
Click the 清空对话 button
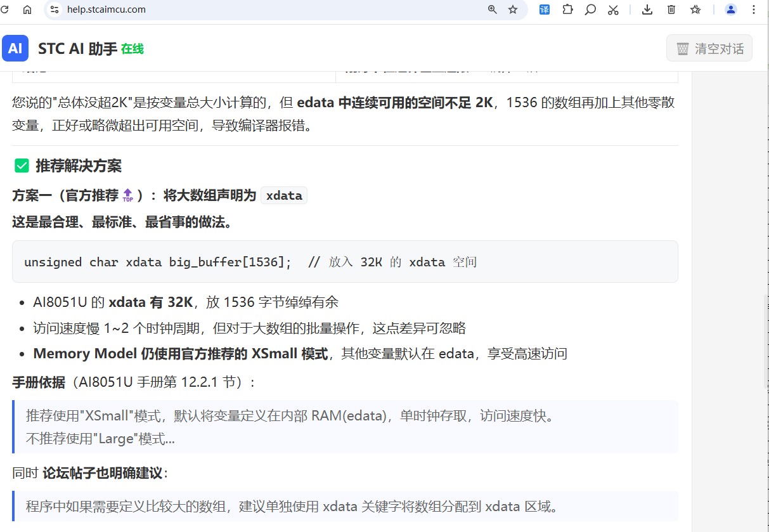(x=709, y=48)
